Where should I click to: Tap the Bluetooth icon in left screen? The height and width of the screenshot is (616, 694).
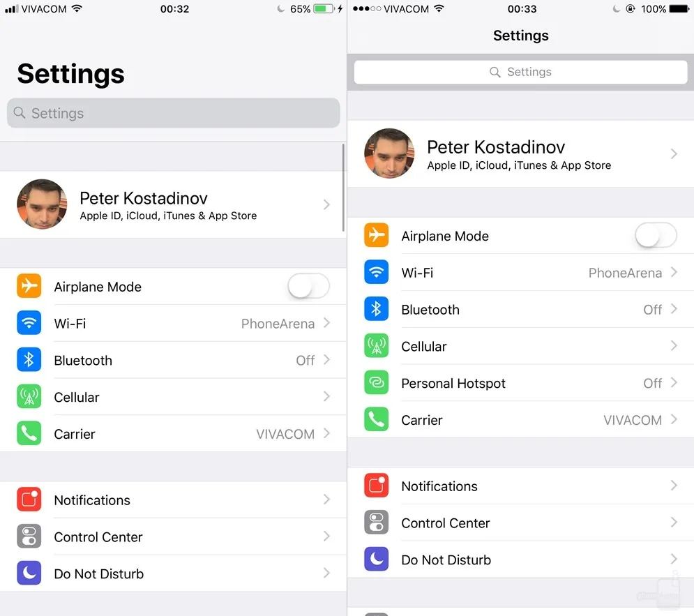(x=29, y=360)
